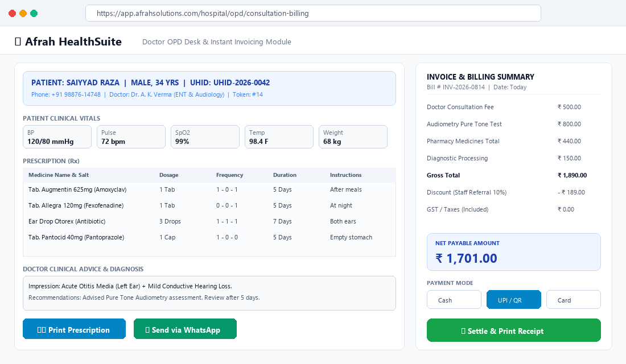This screenshot has width=626, height=364.
Task: Click the browser address bar
Action: pyautogui.click(x=313, y=13)
